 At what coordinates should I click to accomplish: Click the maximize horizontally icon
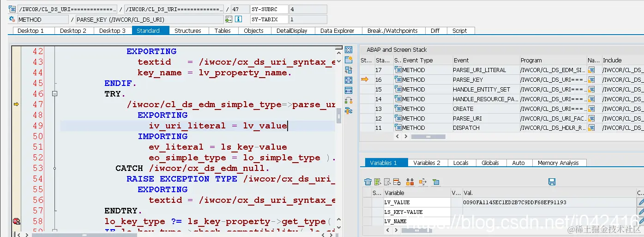349,91
